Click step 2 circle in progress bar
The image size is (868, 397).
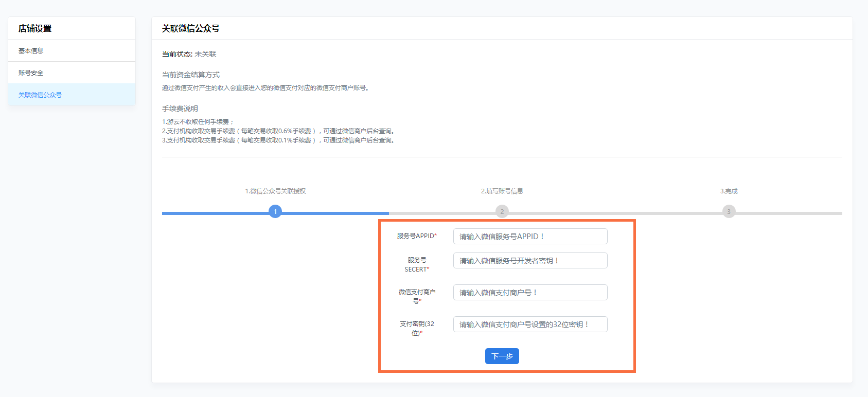pyautogui.click(x=502, y=211)
